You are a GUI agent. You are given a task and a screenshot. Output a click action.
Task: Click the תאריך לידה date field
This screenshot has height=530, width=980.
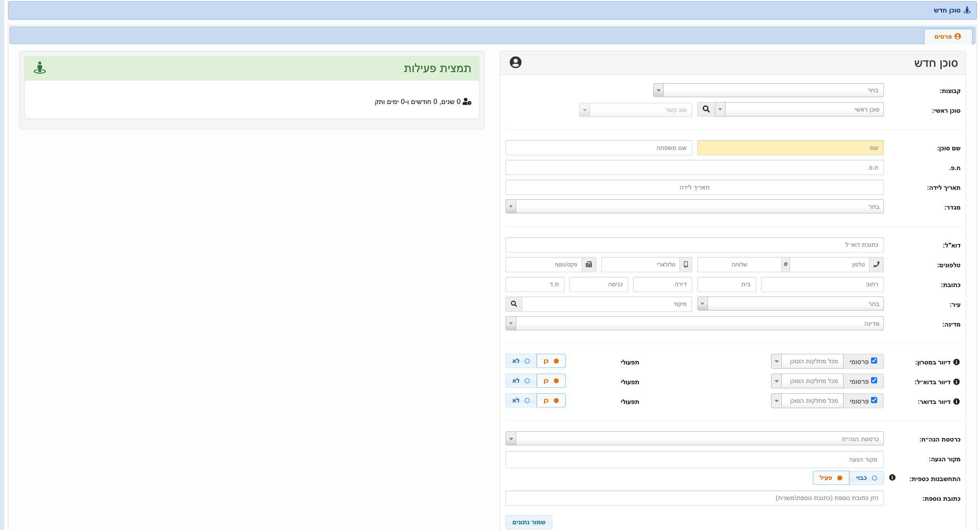(x=695, y=188)
